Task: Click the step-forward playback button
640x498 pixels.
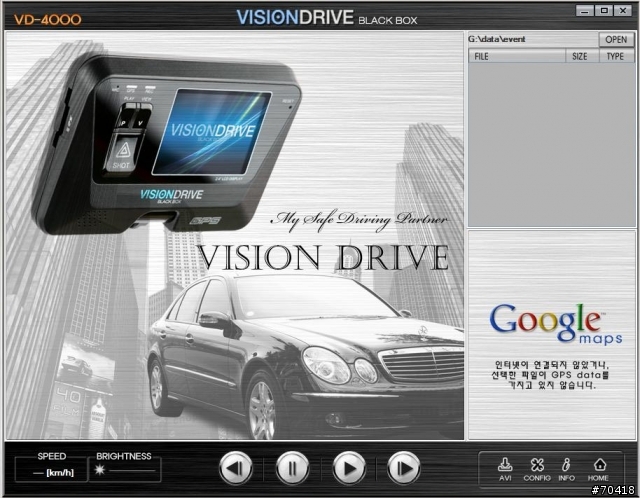Action: coord(403,468)
